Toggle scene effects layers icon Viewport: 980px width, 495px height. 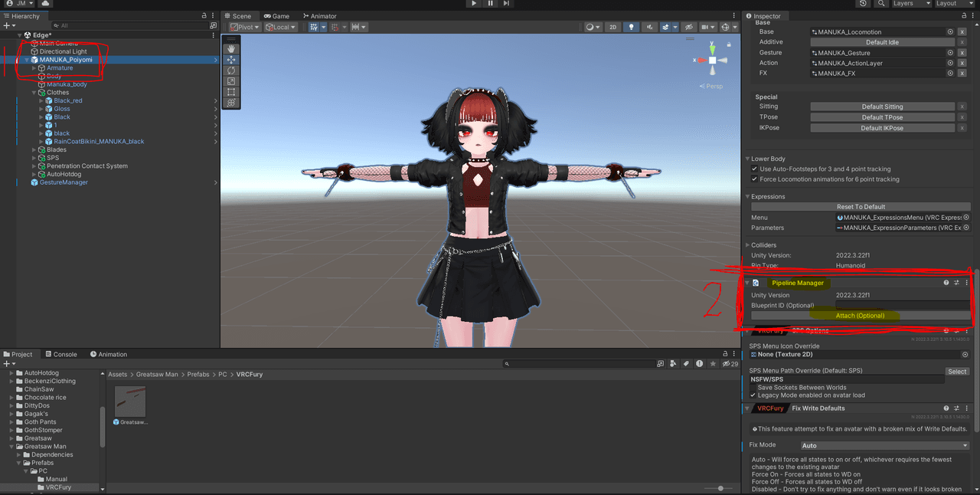coord(667,27)
